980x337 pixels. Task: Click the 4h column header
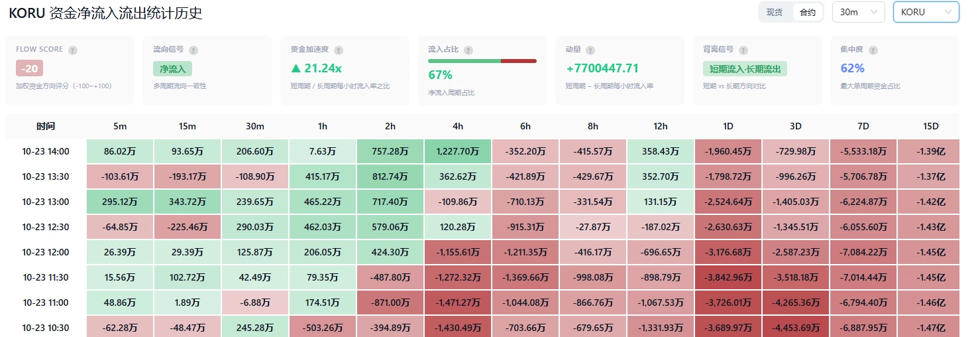458,126
